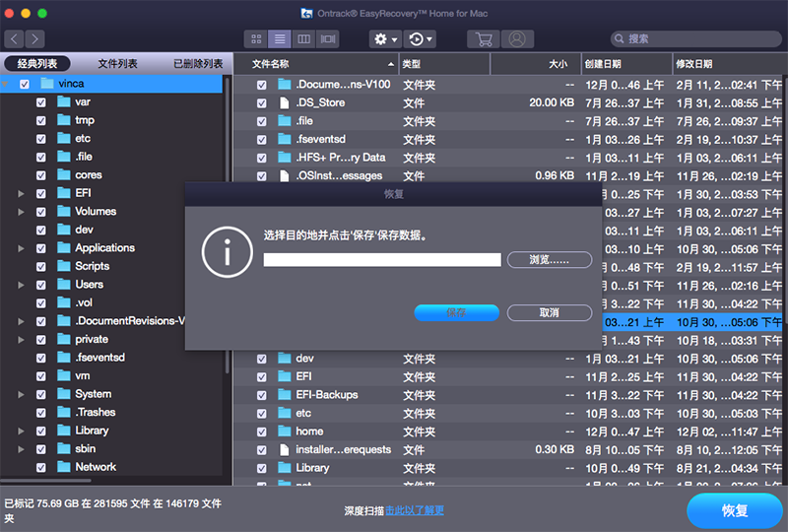Click the 保存 save button
The width and height of the screenshot is (788, 532).
click(456, 312)
